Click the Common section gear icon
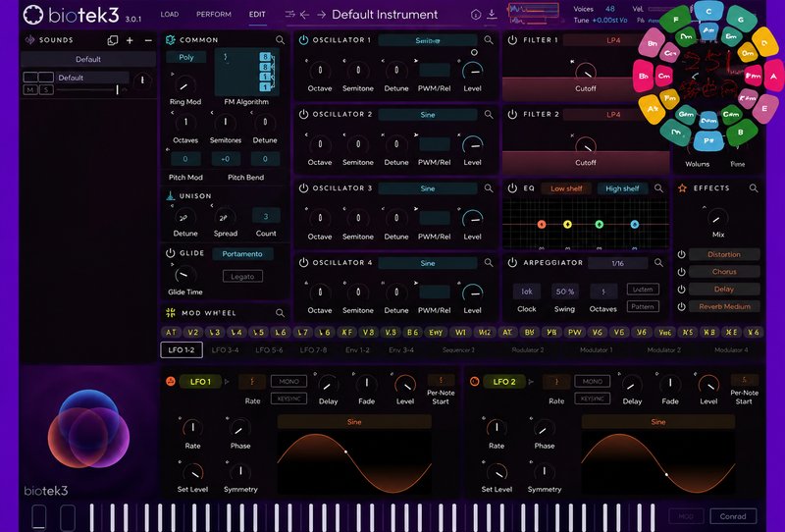This screenshot has width=785, height=532. pos(170,39)
